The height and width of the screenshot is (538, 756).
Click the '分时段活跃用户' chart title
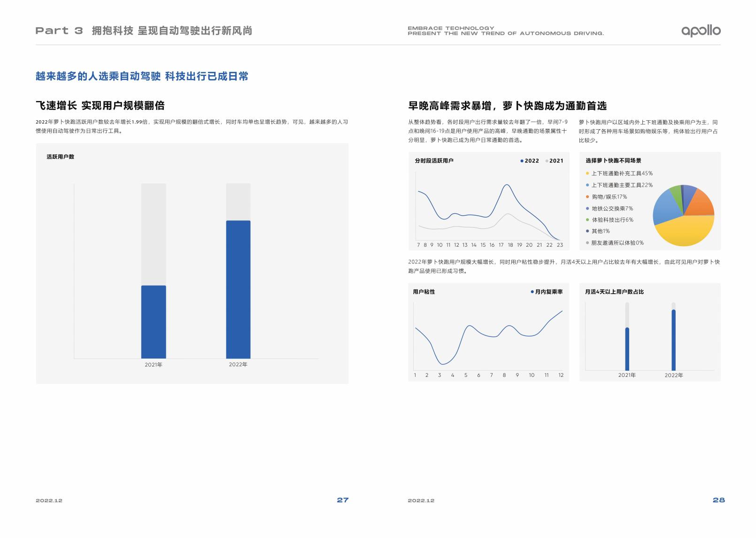(434, 161)
